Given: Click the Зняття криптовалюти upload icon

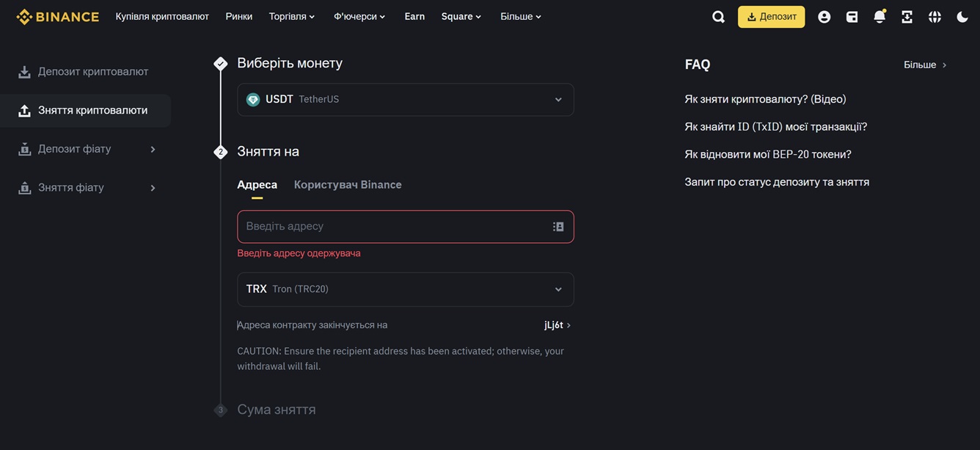Looking at the screenshot, I should pyautogui.click(x=24, y=111).
